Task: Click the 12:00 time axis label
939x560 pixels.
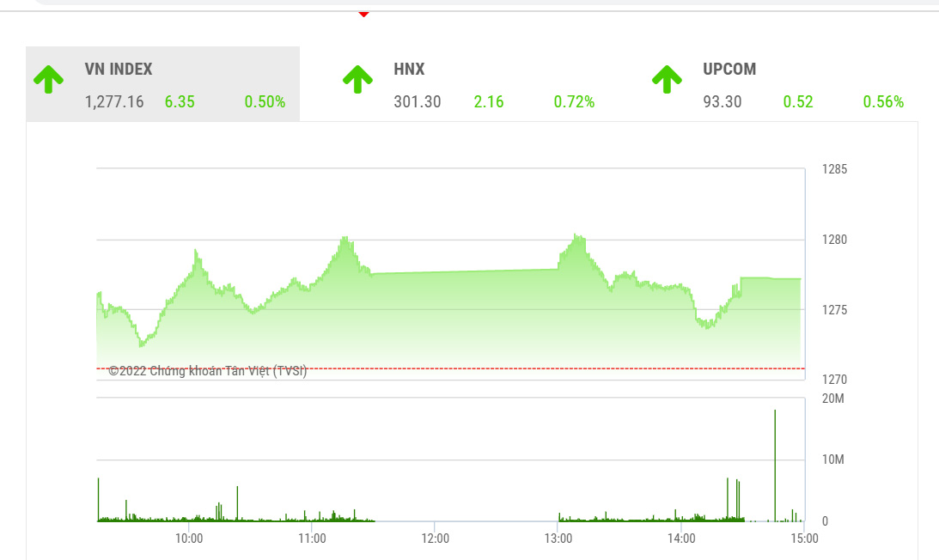Action: (x=435, y=539)
